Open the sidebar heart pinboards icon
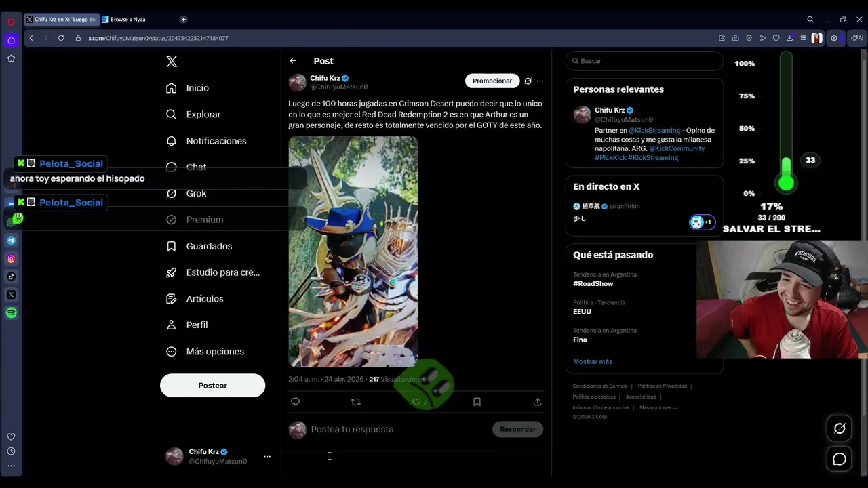Image resolution: width=868 pixels, height=488 pixels. coord(11,436)
